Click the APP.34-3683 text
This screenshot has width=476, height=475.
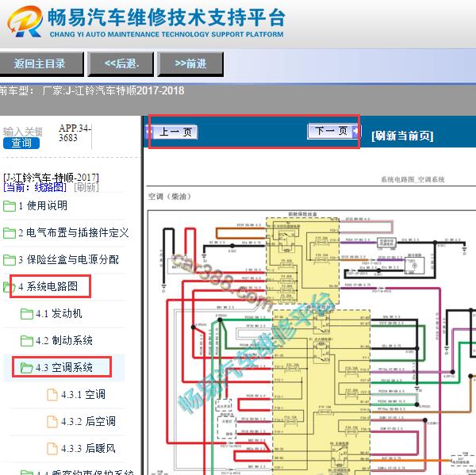click(x=75, y=133)
